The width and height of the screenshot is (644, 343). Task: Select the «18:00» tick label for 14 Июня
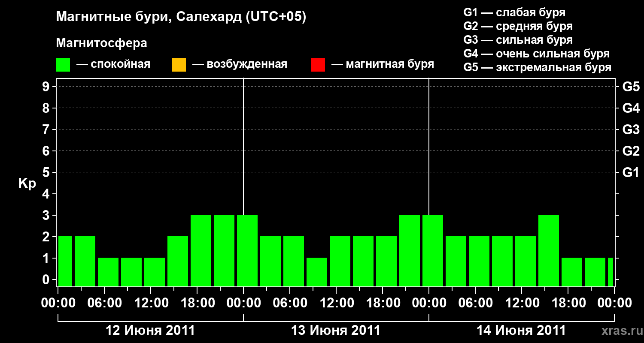[570, 303]
